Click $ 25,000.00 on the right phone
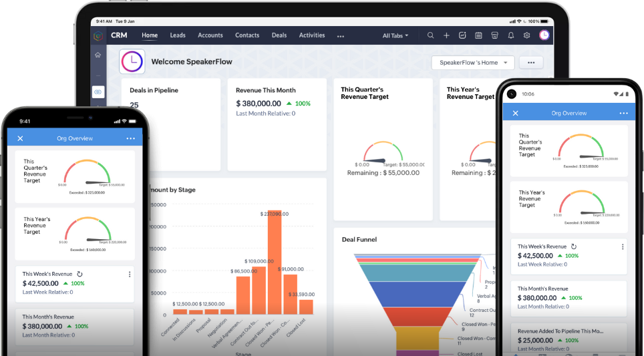644x356 pixels. (x=535, y=341)
